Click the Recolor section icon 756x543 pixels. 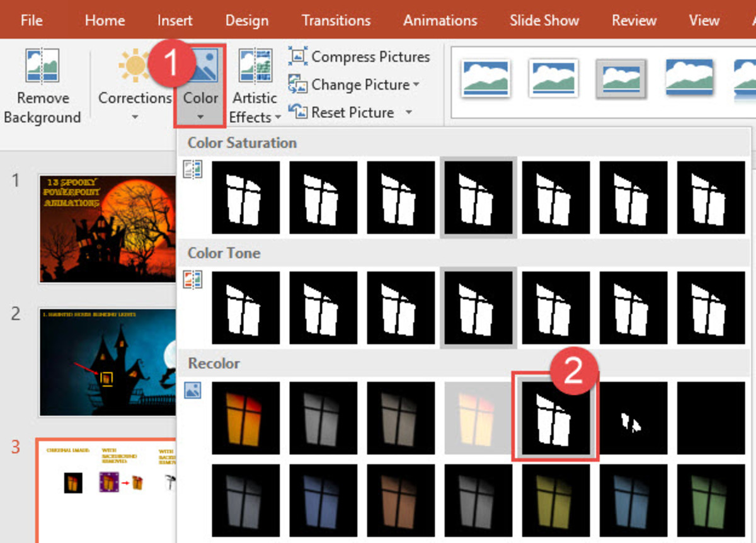coord(193,391)
